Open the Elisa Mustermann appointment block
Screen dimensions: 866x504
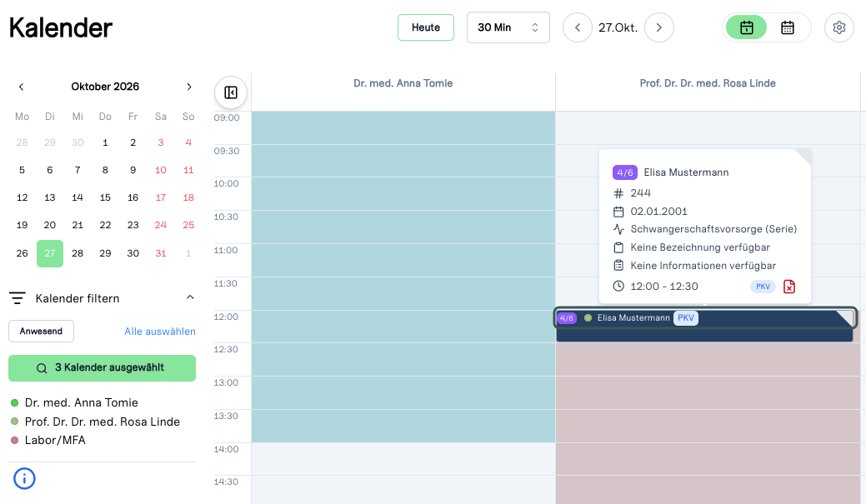704,326
